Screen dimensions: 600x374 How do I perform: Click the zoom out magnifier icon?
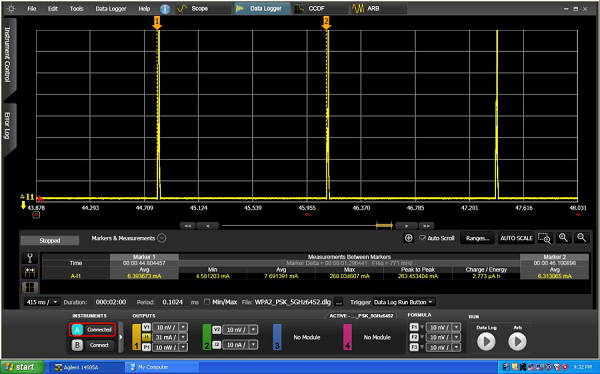581,238
